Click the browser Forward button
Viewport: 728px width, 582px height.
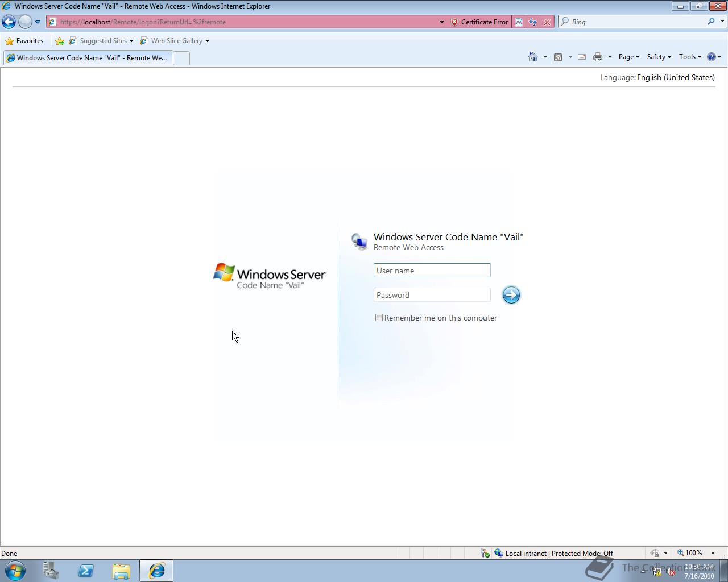tap(25, 22)
